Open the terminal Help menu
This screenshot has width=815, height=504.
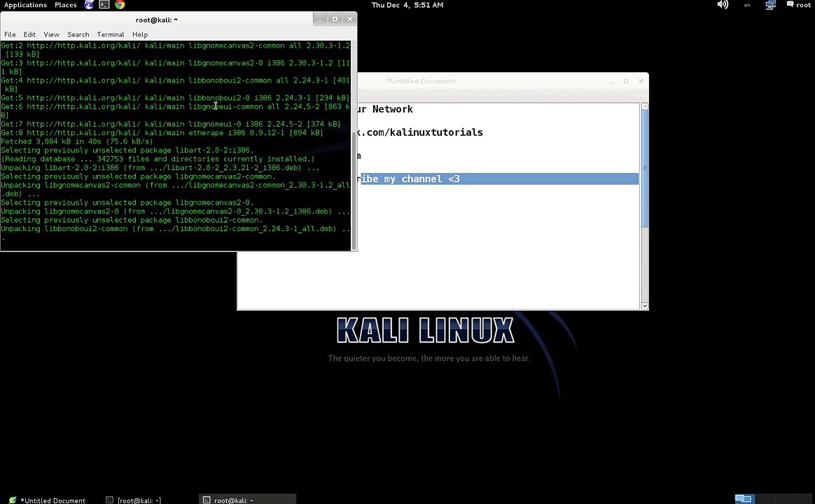pos(140,34)
